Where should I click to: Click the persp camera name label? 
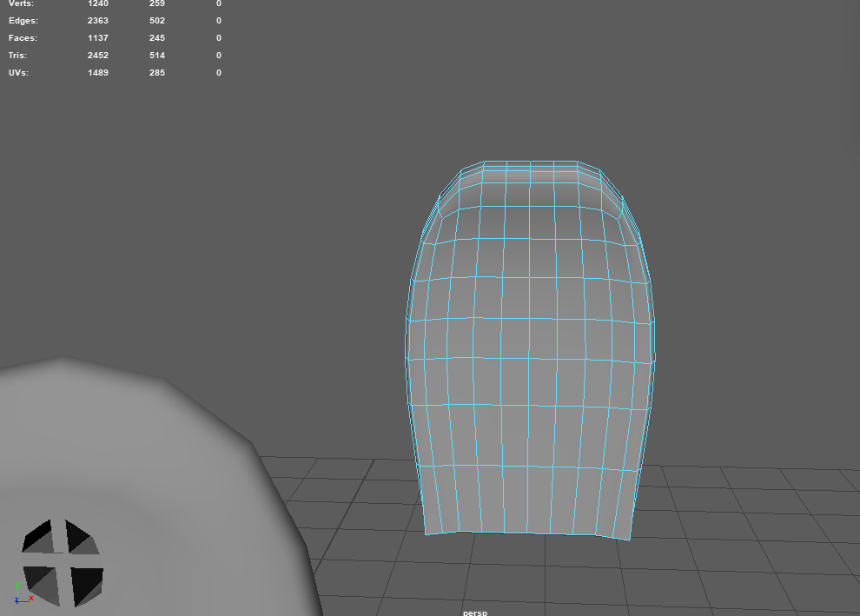tap(474, 613)
